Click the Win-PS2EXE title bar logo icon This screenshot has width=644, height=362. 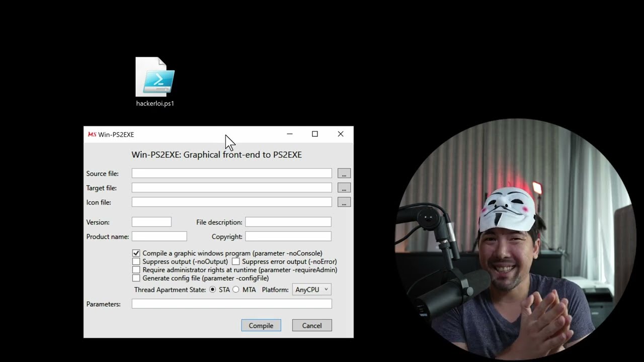92,134
